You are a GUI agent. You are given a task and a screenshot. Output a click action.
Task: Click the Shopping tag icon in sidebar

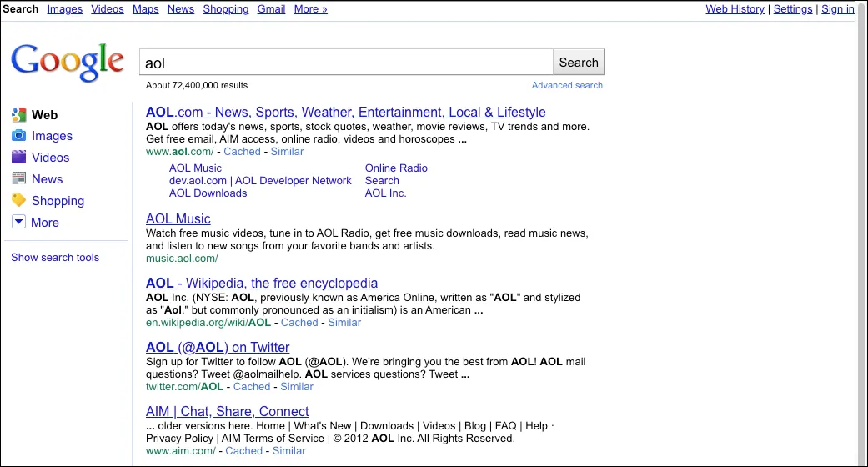coord(18,201)
